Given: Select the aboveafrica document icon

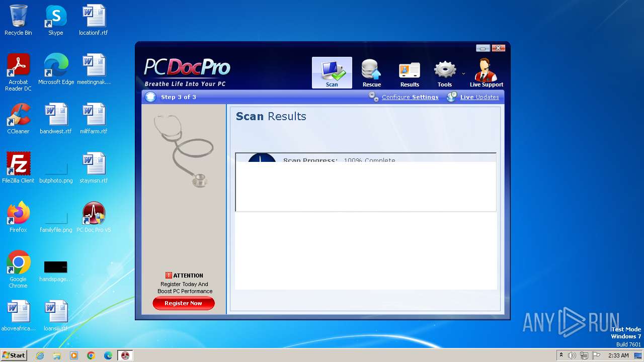Looking at the screenshot, I should pyautogui.click(x=18, y=316).
